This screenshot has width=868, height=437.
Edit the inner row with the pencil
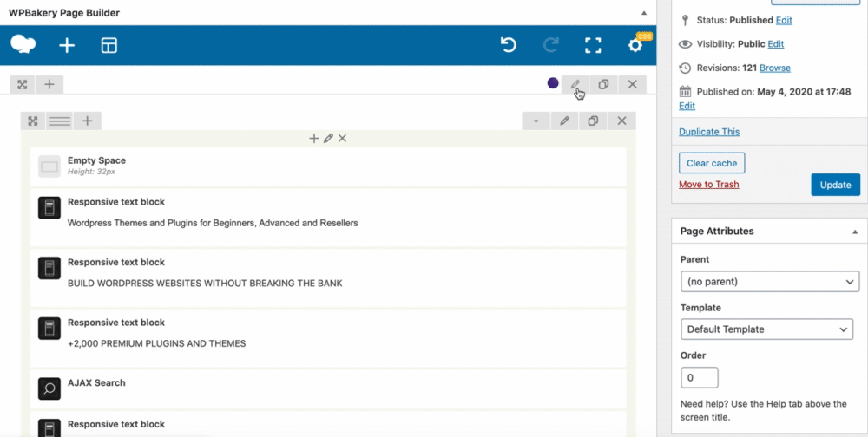565,121
